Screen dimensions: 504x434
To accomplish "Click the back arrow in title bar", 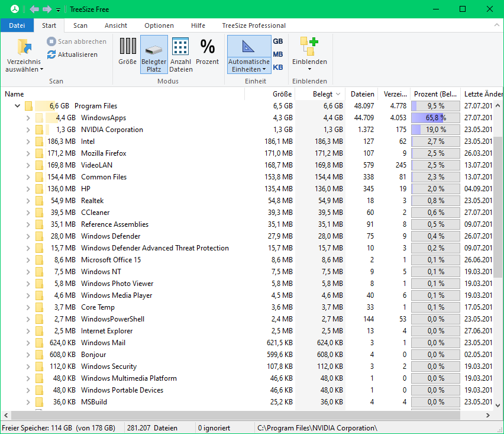I will point(34,9).
